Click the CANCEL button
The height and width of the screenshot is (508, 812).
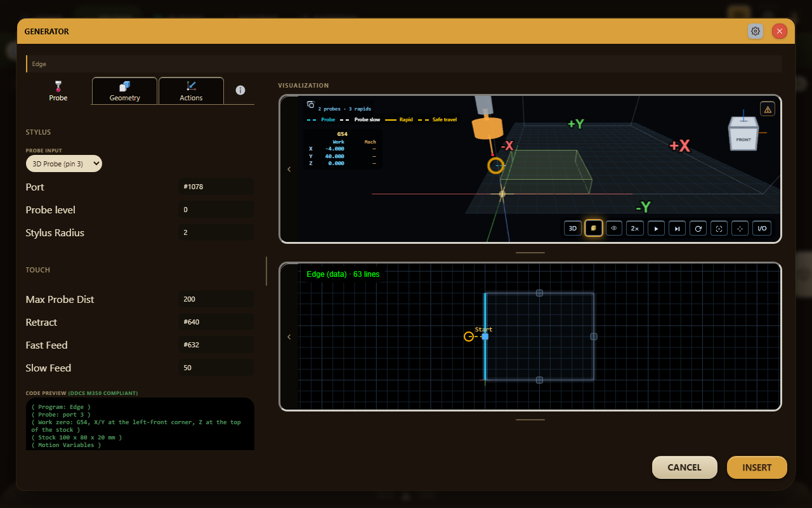[684, 467]
